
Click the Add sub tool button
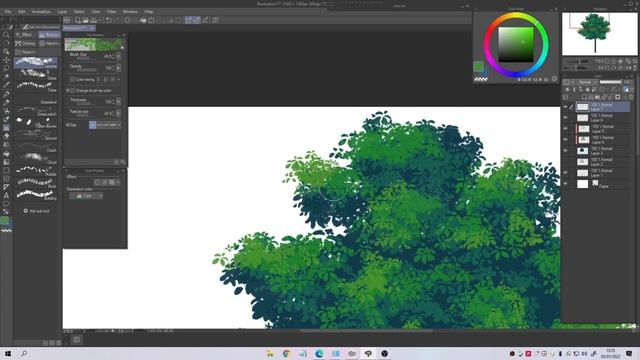36,211
